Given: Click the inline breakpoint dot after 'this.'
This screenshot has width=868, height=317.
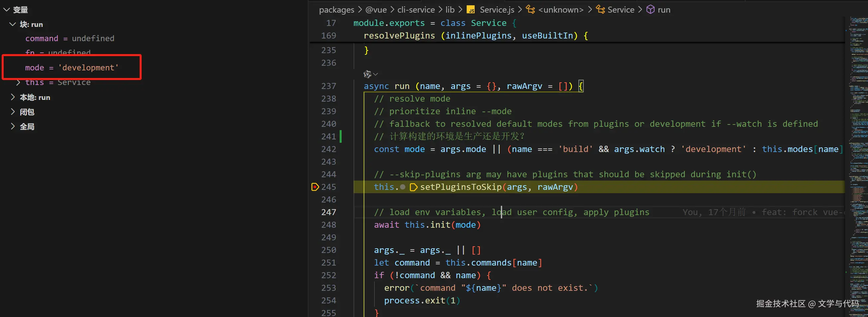Looking at the screenshot, I should [402, 187].
